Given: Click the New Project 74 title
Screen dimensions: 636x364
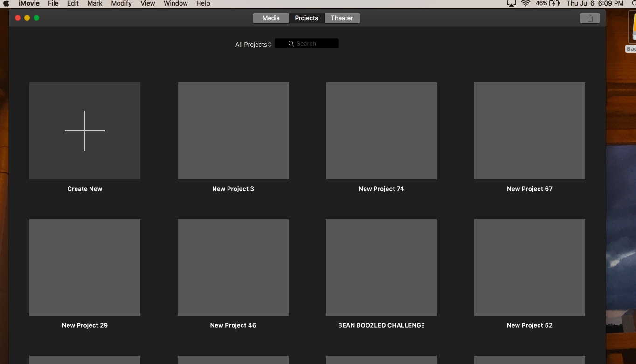Looking at the screenshot, I should click(x=381, y=189).
